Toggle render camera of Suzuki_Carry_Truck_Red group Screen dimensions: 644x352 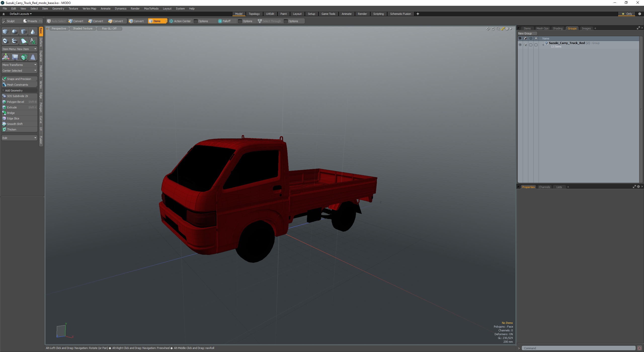[525, 45]
